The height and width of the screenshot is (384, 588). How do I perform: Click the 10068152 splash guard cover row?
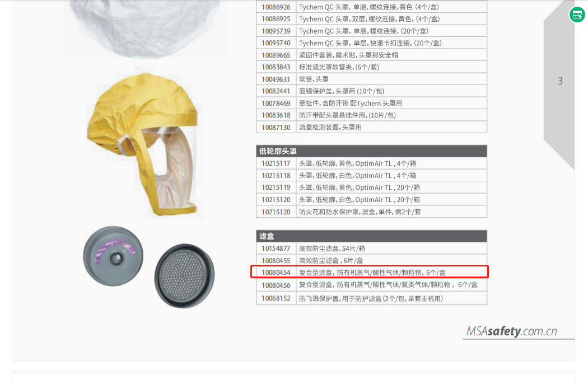372,298
